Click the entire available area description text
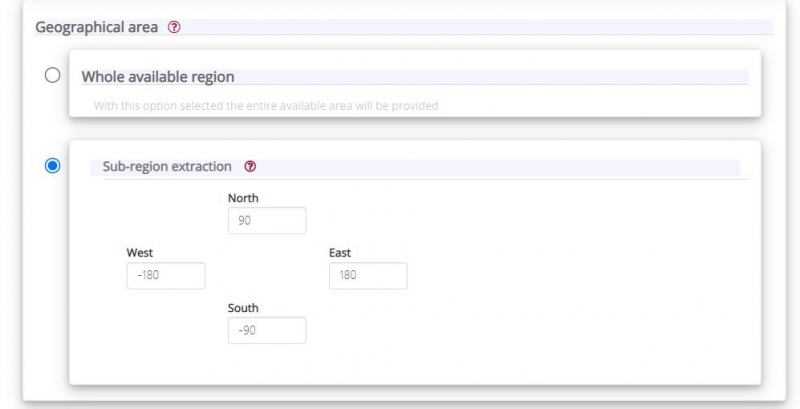Viewport: 800px width, 409px height. pos(265,105)
